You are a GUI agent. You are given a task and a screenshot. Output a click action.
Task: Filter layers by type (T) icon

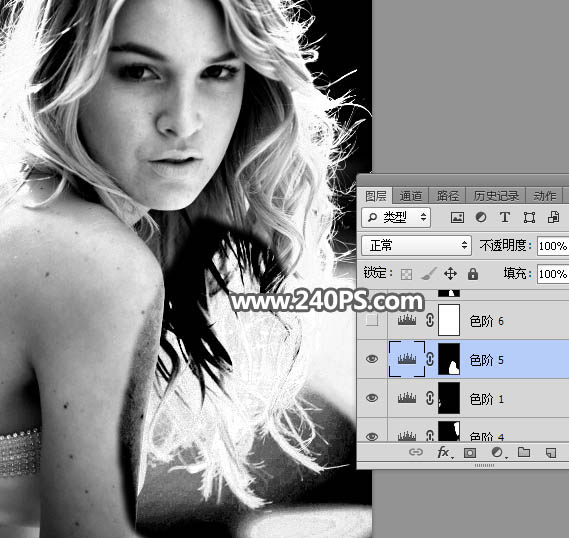click(504, 217)
